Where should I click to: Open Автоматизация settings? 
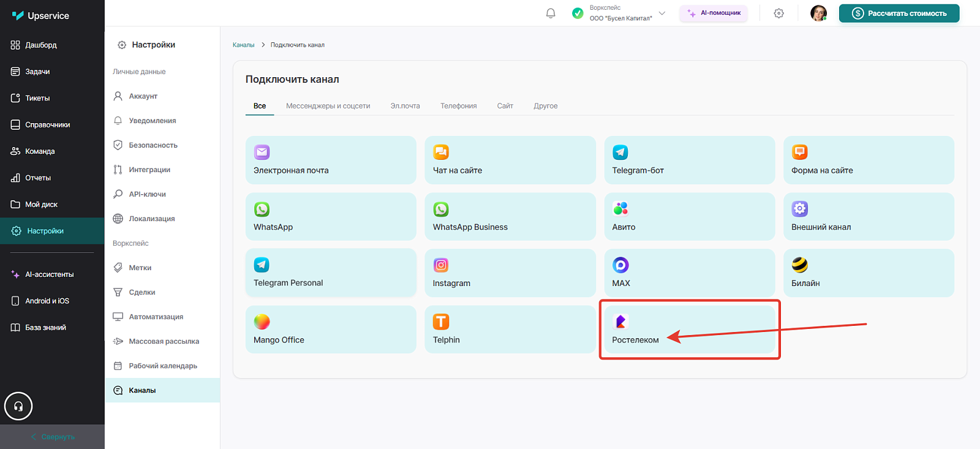162,317
